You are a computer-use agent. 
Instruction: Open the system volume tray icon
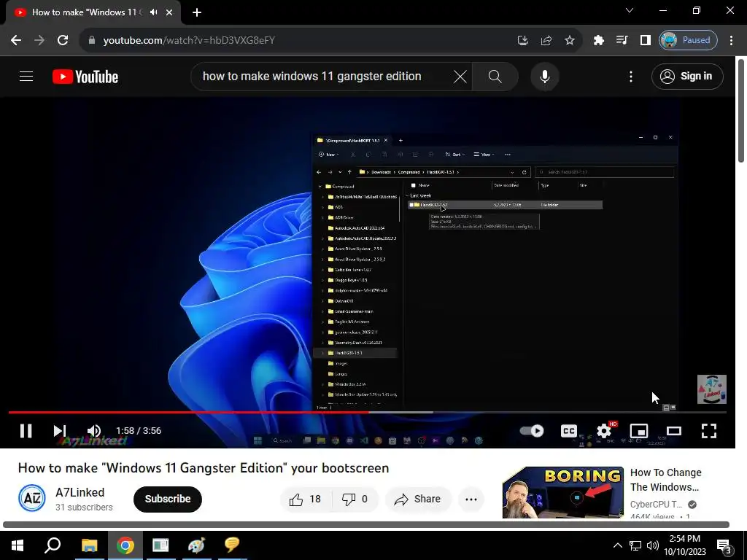point(653,545)
